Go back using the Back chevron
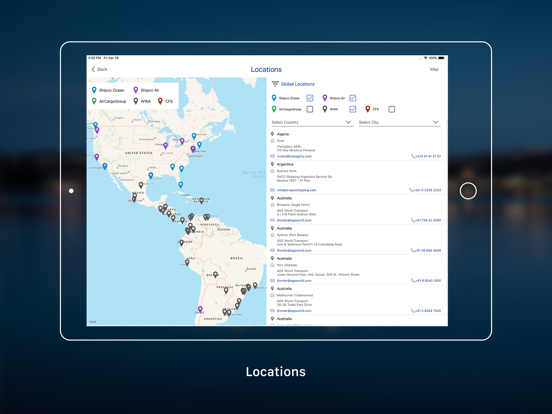Viewport: 552px width, 414px height. tap(99, 69)
